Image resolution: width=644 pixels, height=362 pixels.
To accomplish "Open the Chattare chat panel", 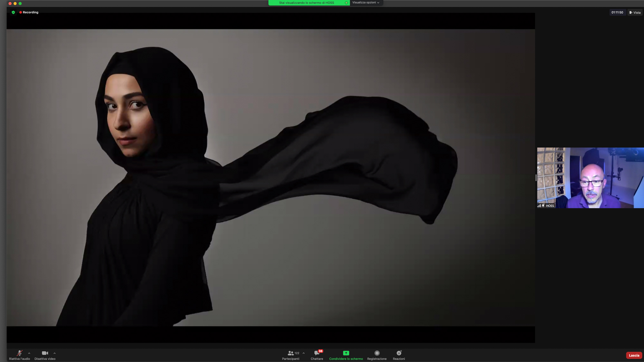I will tap(317, 355).
